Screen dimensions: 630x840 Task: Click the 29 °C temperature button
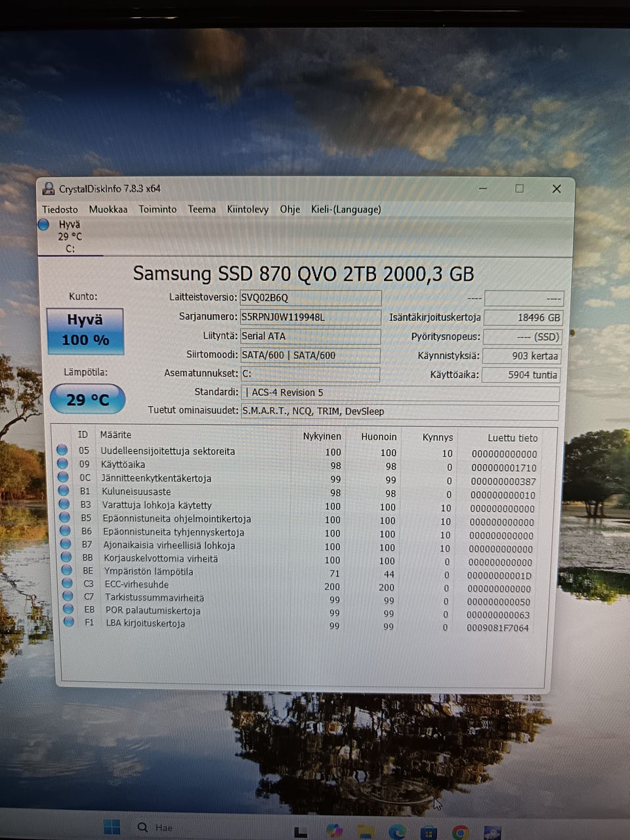point(87,399)
